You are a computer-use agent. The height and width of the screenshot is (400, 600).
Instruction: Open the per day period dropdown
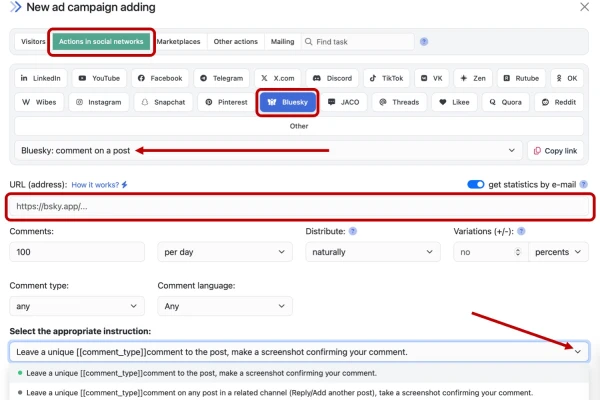coord(225,252)
